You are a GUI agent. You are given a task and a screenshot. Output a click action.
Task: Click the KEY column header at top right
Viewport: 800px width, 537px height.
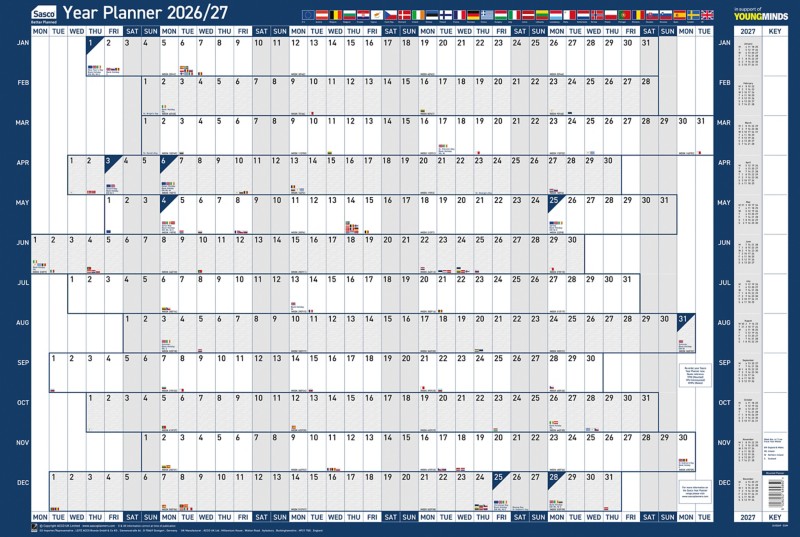tap(777, 30)
